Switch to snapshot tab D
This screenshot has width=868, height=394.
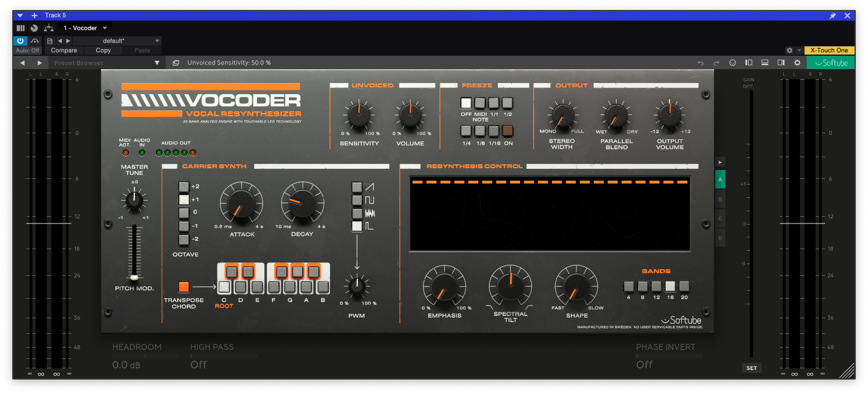point(720,238)
